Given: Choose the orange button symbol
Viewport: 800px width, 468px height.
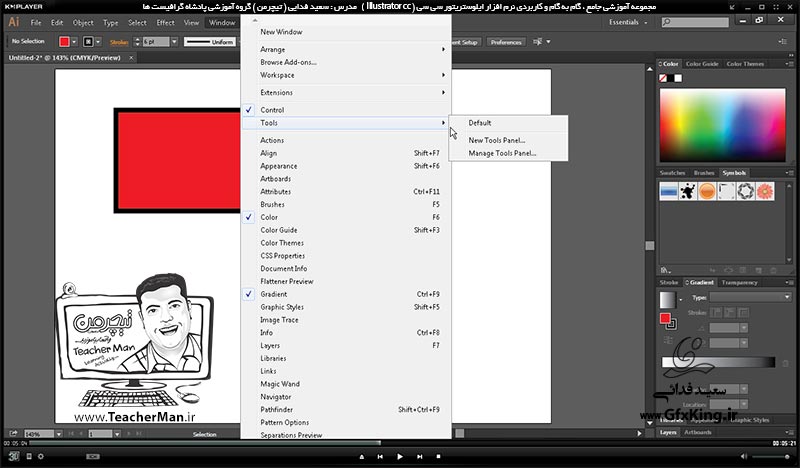Looking at the screenshot, I should tap(707, 191).
